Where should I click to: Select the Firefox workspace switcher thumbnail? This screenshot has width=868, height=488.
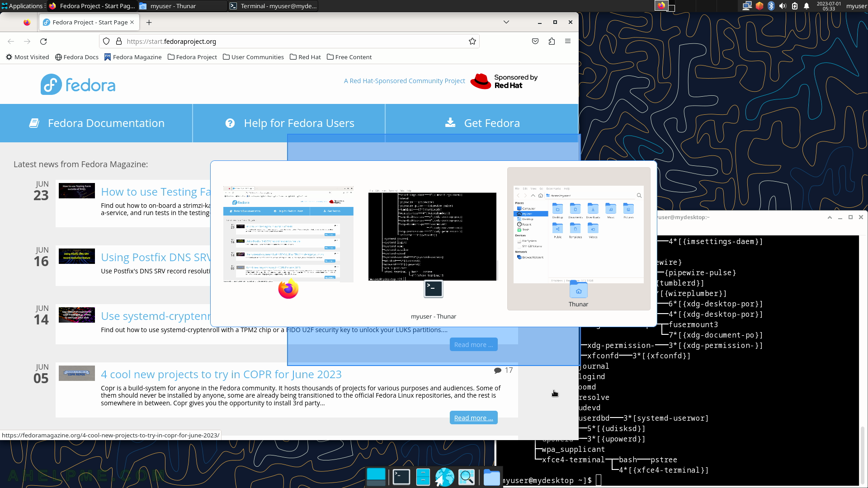click(661, 5)
